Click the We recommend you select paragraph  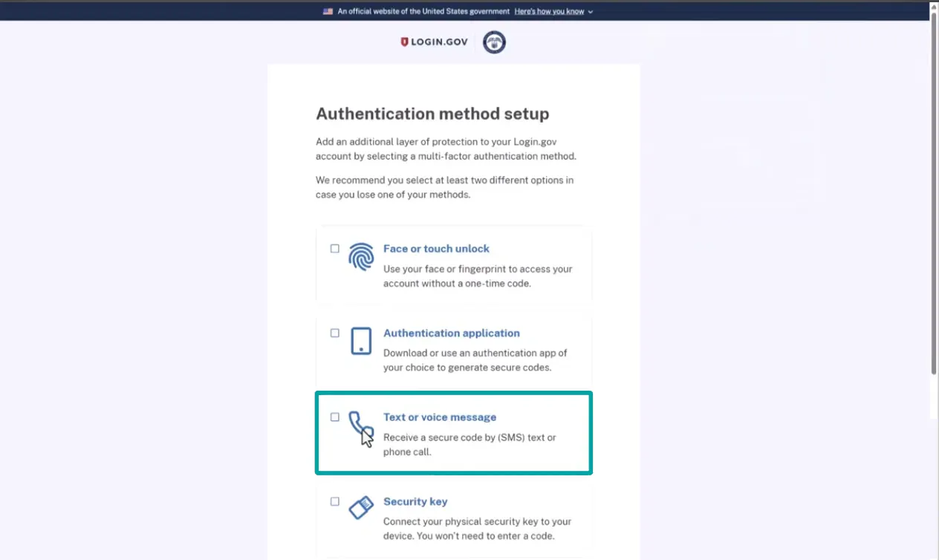[x=444, y=187]
